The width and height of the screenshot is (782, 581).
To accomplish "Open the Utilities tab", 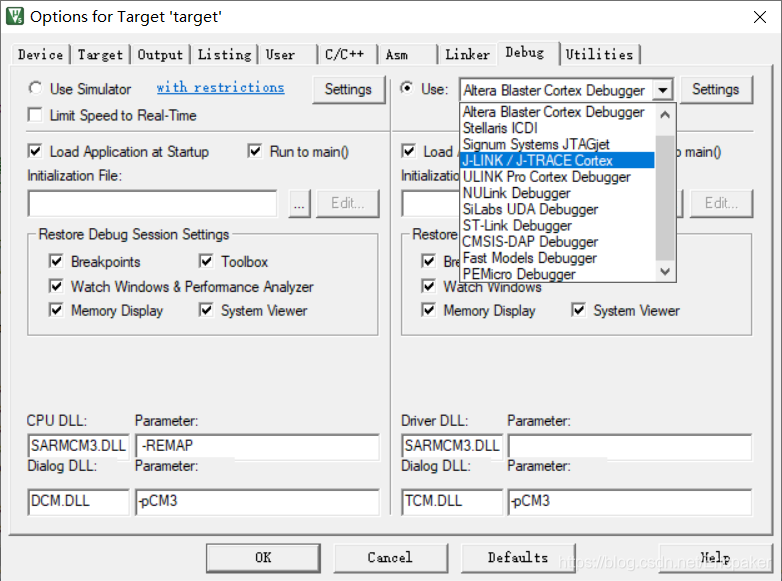I will click(x=599, y=54).
